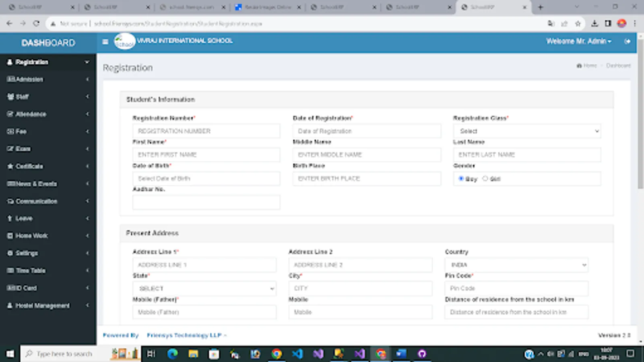Open the State SELECT dropdown
This screenshot has width=644, height=362.
(204, 288)
